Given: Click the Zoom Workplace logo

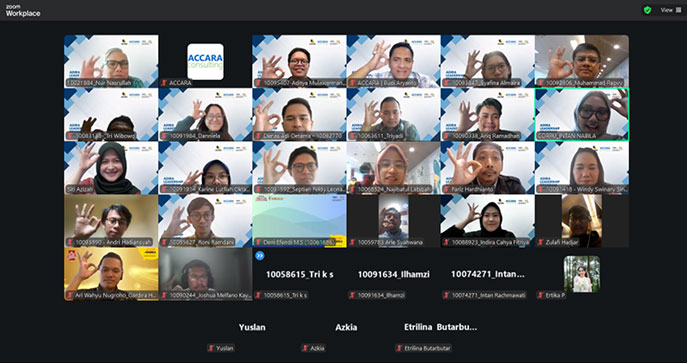Looking at the screenshot, I should 23,11.
